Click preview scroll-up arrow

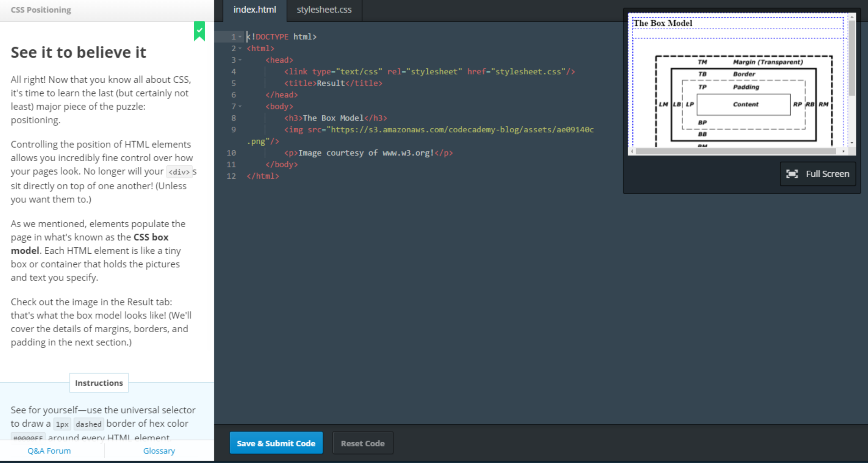pos(852,17)
